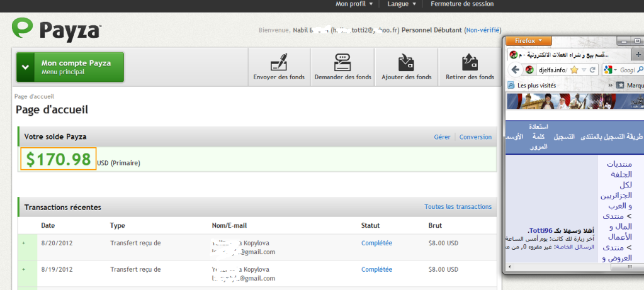Screen dimensions: 644x290
Task: Click the Brut column header
Action: [x=435, y=226]
